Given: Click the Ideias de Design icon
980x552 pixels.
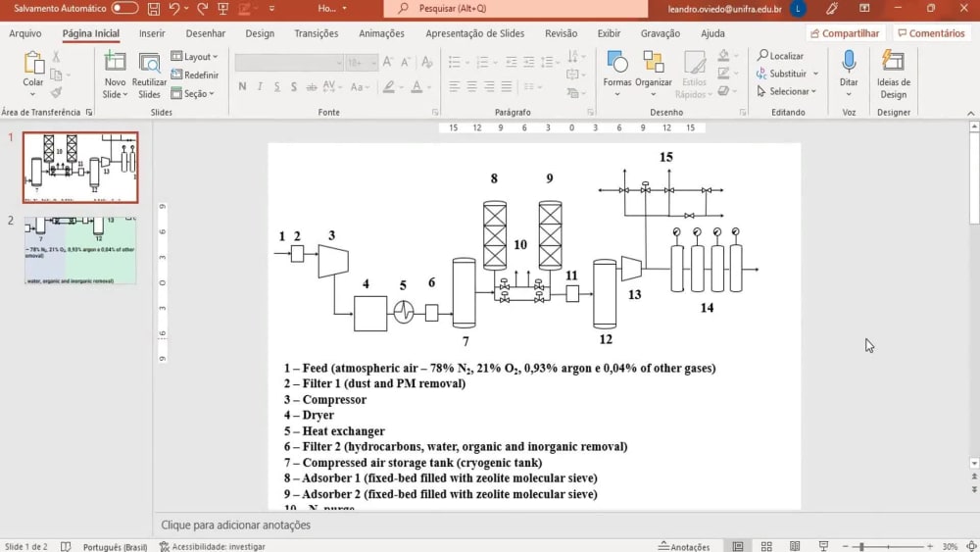Looking at the screenshot, I should coord(893,61).
